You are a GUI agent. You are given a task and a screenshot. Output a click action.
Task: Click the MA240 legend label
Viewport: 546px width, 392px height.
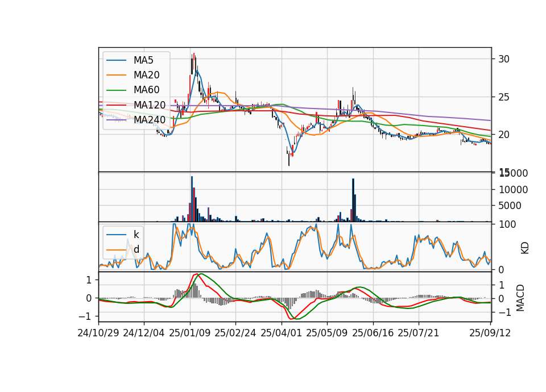tap(150, 120)
